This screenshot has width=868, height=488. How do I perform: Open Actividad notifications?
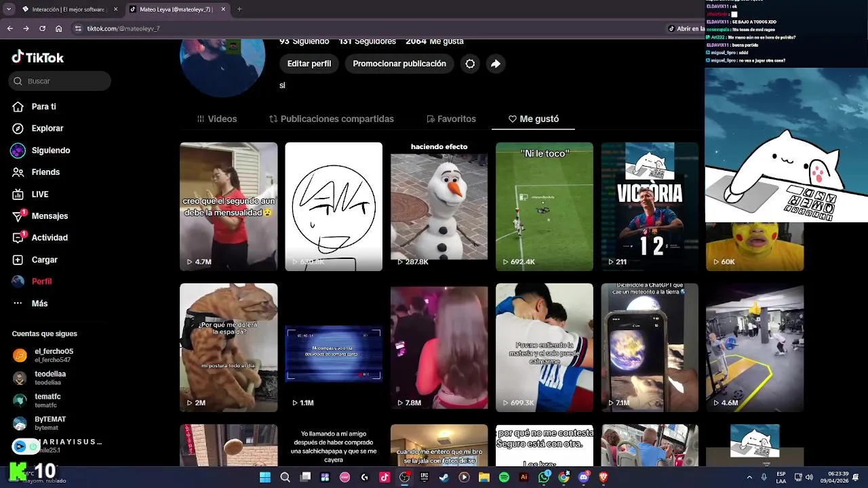point(49,237)
